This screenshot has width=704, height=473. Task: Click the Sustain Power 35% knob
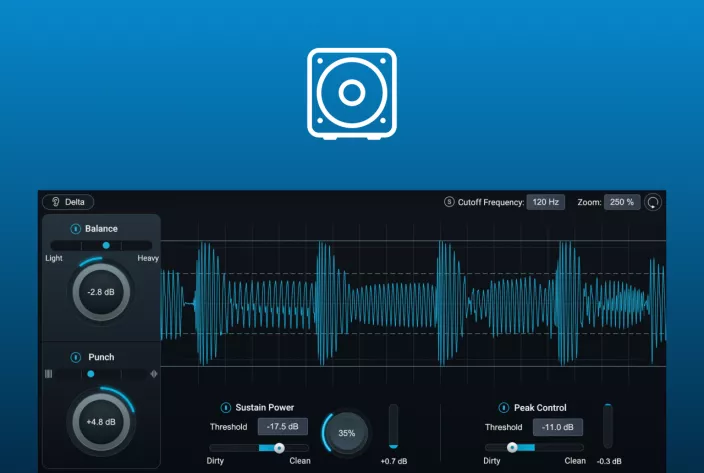(347, 433)
